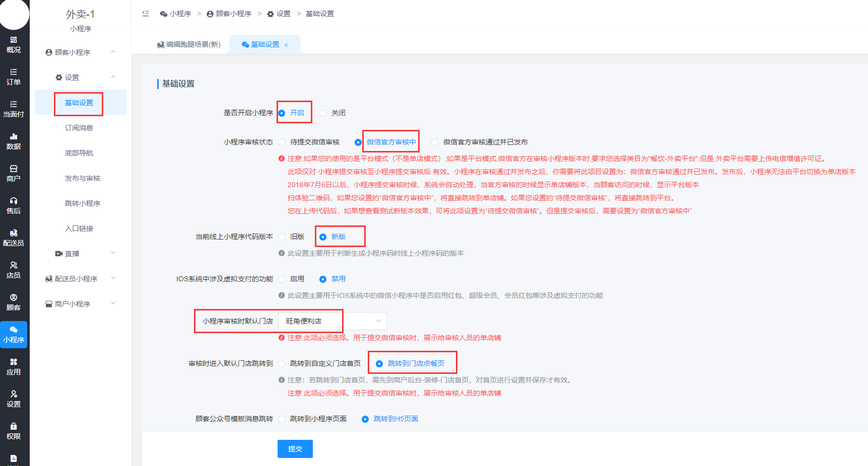The image size is (868, 466).
Task: Open 数据 statistics sidebar icon
Action: (x=14, y=141)
